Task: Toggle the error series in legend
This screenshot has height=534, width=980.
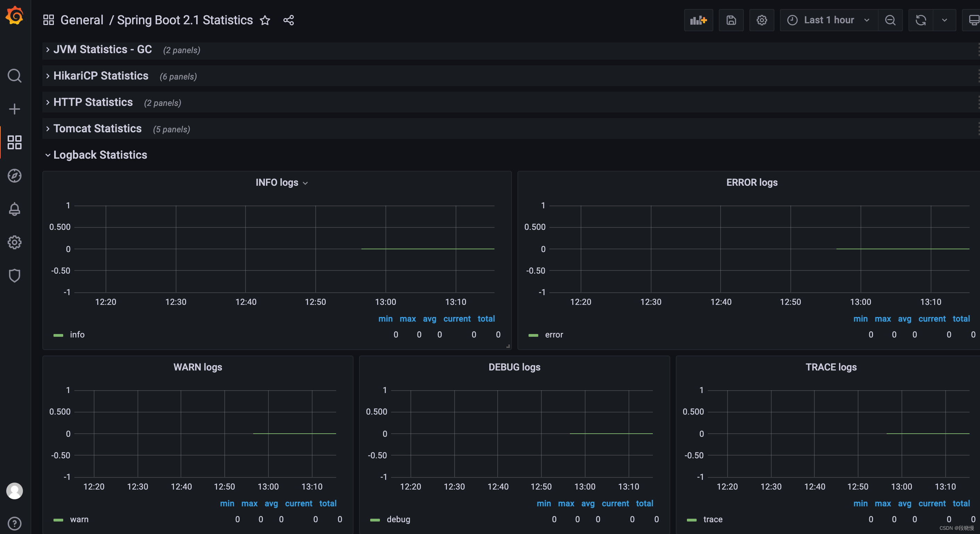Action: tap(554, 335)
